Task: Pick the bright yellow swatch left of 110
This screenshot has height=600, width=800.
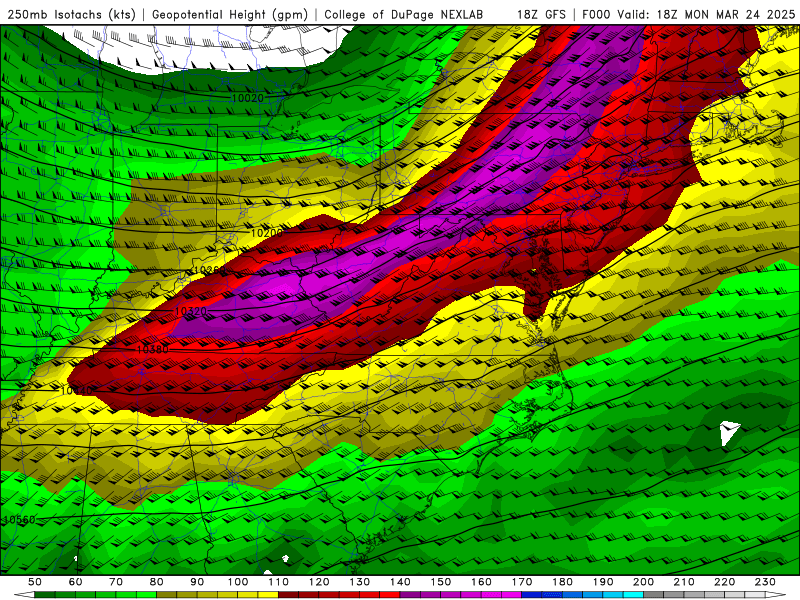Action: [268, 595]
